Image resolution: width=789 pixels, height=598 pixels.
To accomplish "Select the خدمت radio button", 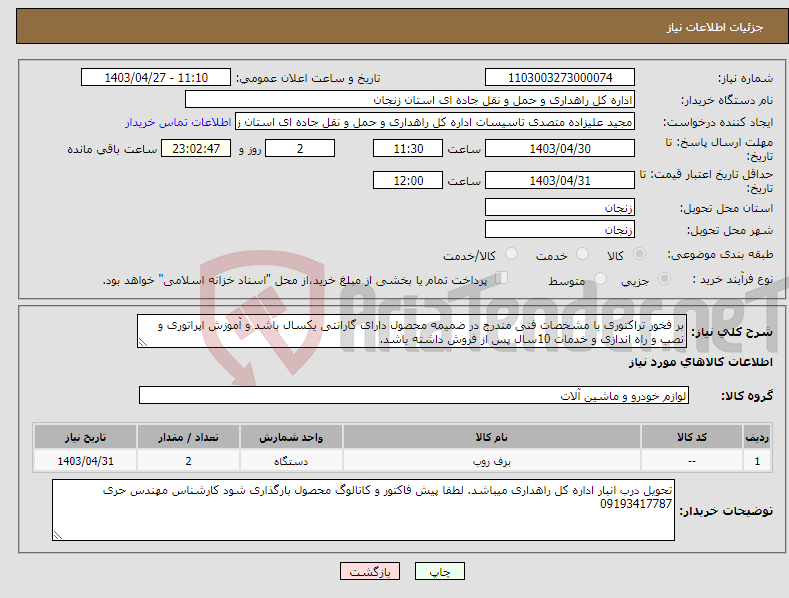I will tap(582, 254).
